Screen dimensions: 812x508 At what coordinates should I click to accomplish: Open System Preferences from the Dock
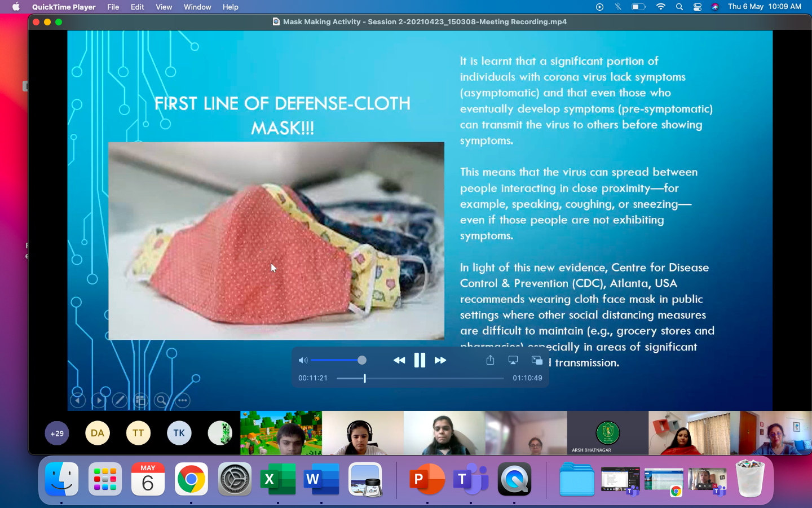coord(235,479)
